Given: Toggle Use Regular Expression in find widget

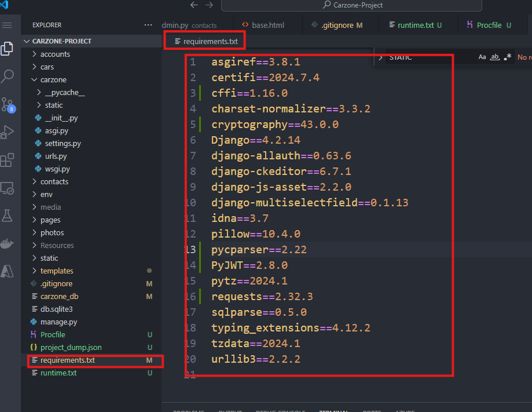Looking at the screenshot, I should (508, 57).
